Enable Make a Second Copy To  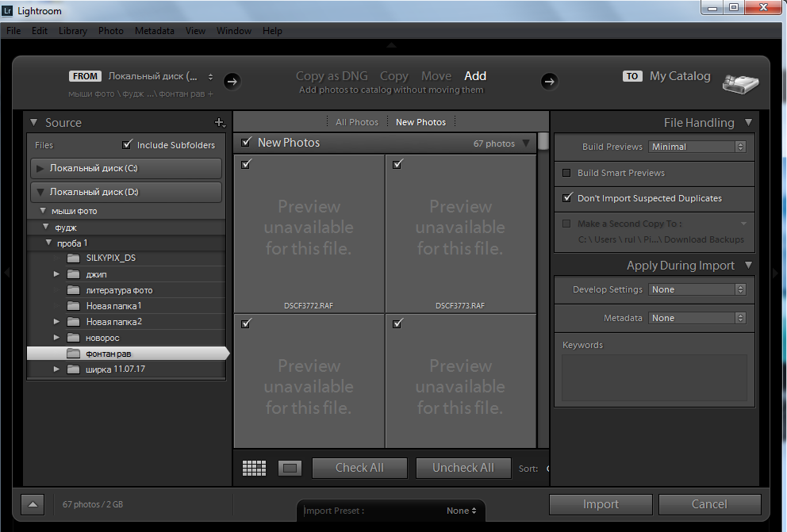point(566,224)
